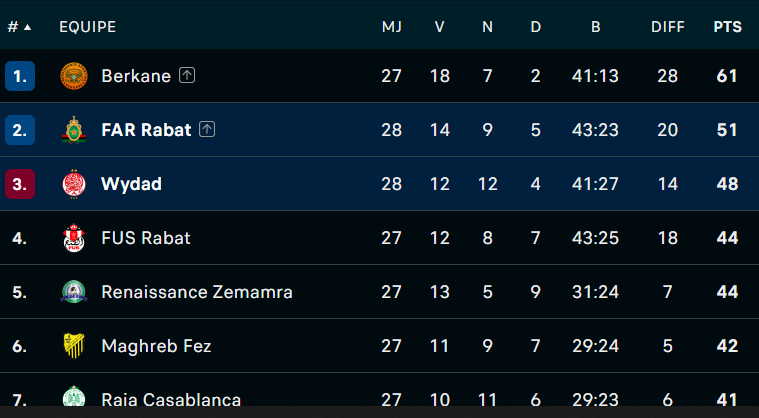The height and width of the screenshot is (418, 759).
Task: Click the EQUIPE column header
Action: 88,27
